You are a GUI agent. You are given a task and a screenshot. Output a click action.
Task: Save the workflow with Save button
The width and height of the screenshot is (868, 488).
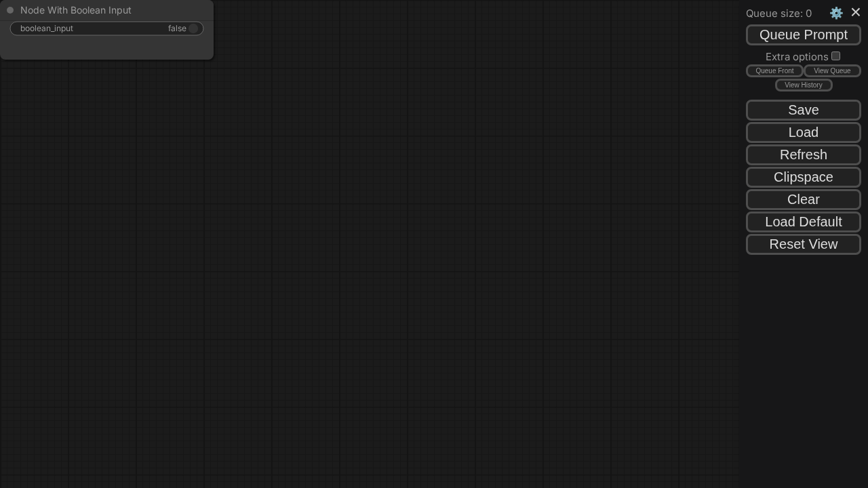[804, 110]
